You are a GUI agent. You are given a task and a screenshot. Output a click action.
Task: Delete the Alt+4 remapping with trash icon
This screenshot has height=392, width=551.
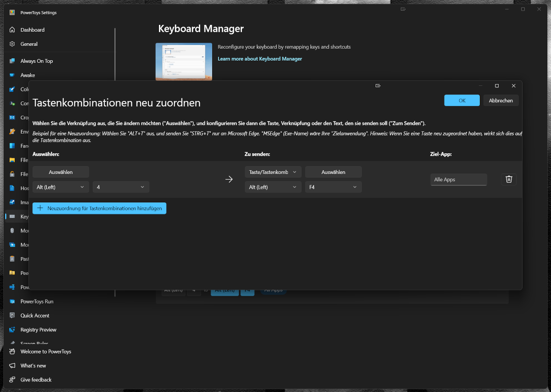click(x=509, y=179)
